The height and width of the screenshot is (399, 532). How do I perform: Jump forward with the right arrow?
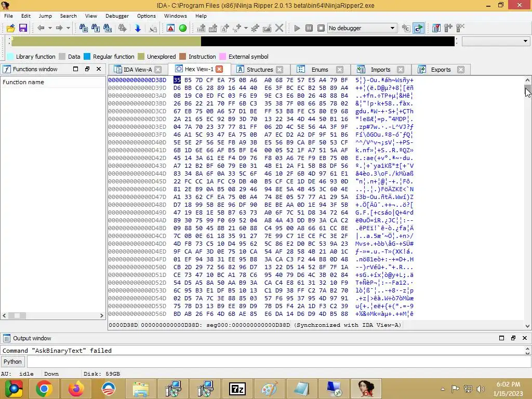59,28
